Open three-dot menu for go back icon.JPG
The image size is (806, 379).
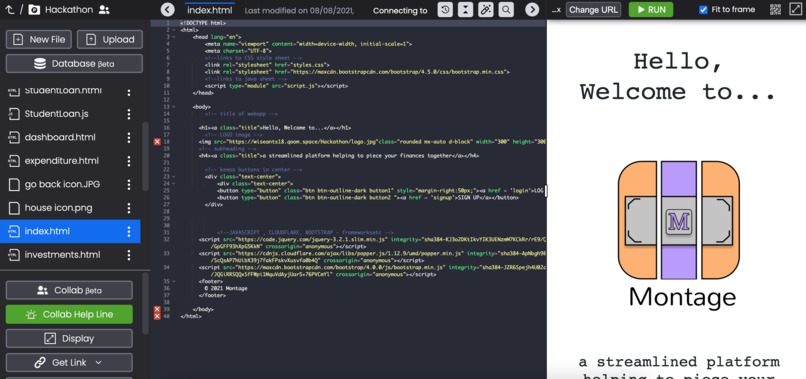tap(129, 184)
